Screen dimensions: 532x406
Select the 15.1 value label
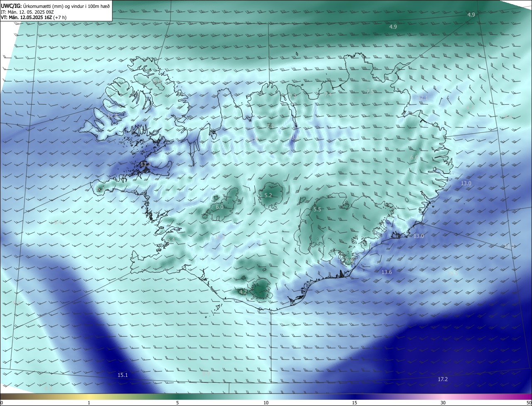pos(123,375)
